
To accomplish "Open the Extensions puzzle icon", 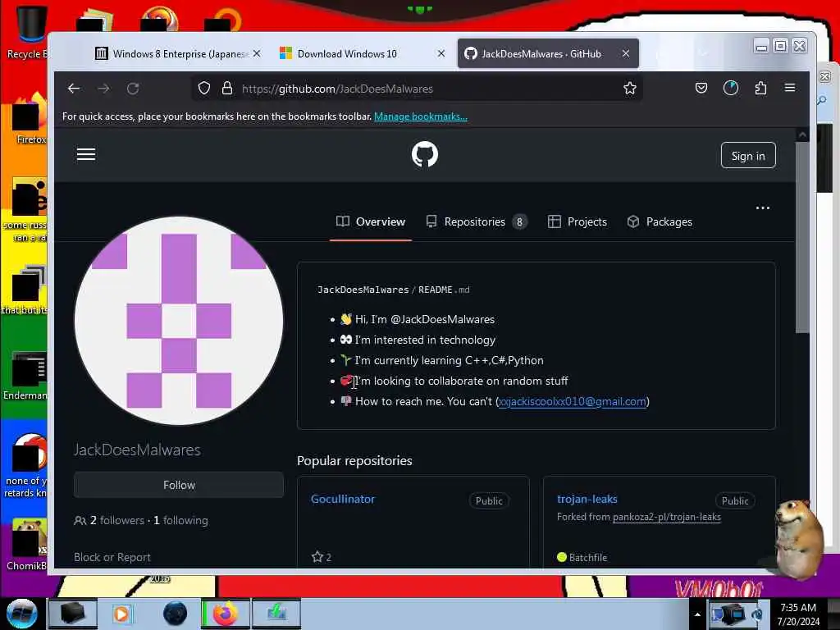I will [760, 89].
